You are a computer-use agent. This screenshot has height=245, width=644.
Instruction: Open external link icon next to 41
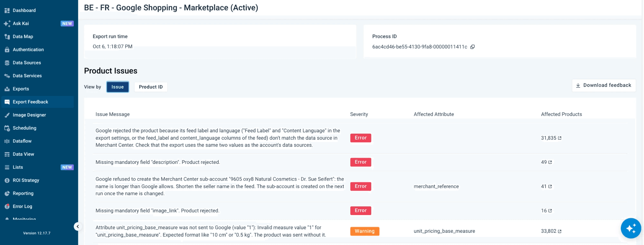tap(550, 186)
